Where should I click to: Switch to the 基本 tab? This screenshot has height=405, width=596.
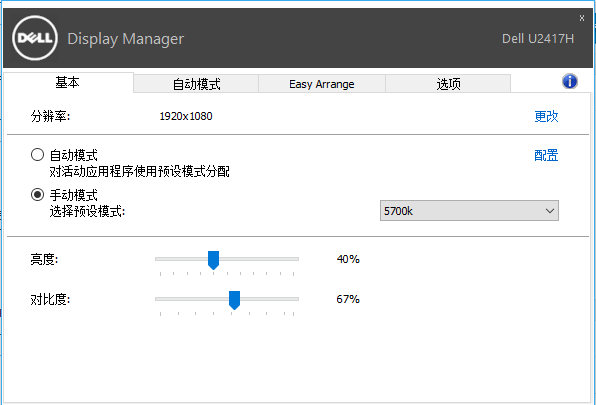68,82
